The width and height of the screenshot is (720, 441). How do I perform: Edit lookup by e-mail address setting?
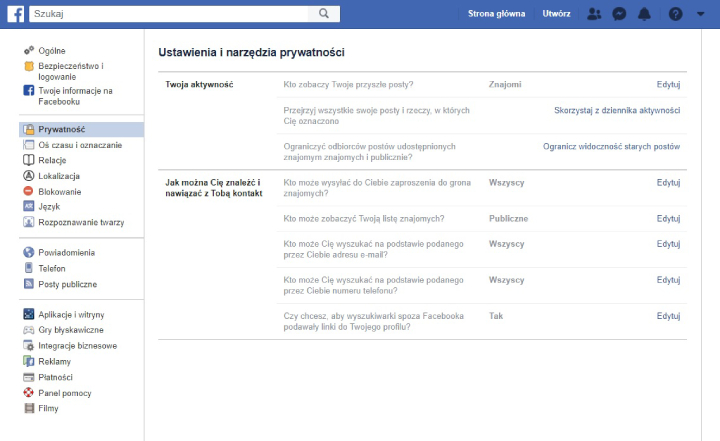pos(668,244)
